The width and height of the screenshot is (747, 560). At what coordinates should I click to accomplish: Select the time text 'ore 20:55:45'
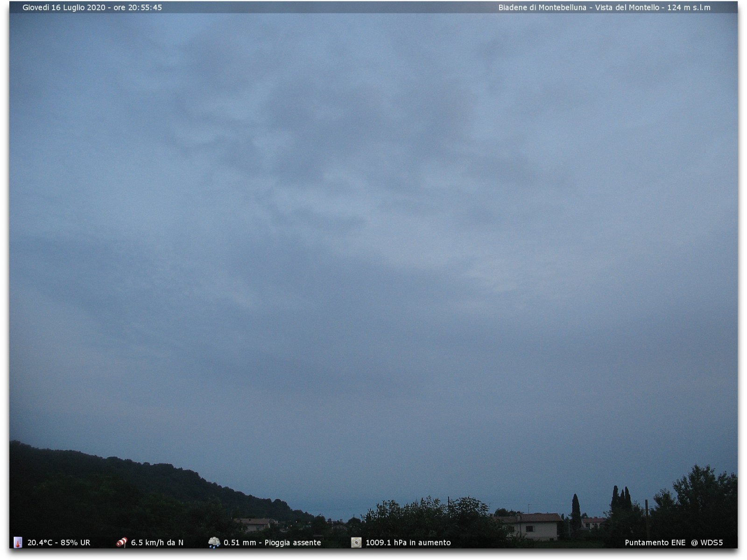tap(138, 7)
